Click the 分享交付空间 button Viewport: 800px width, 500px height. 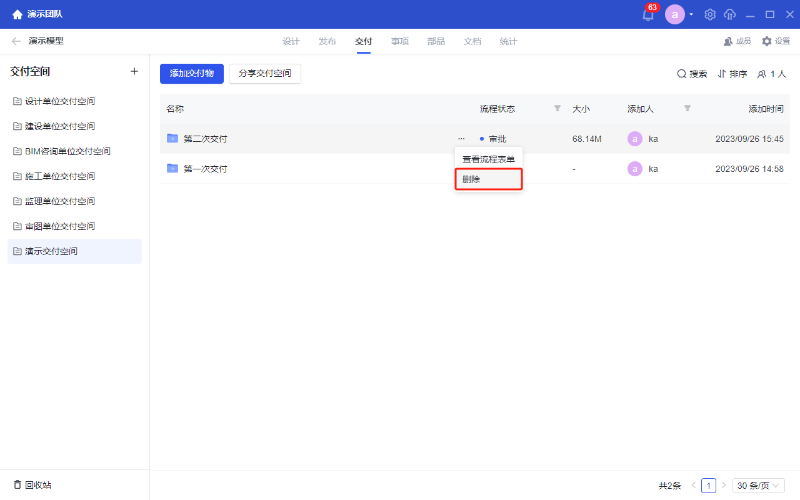click(265, 74)
